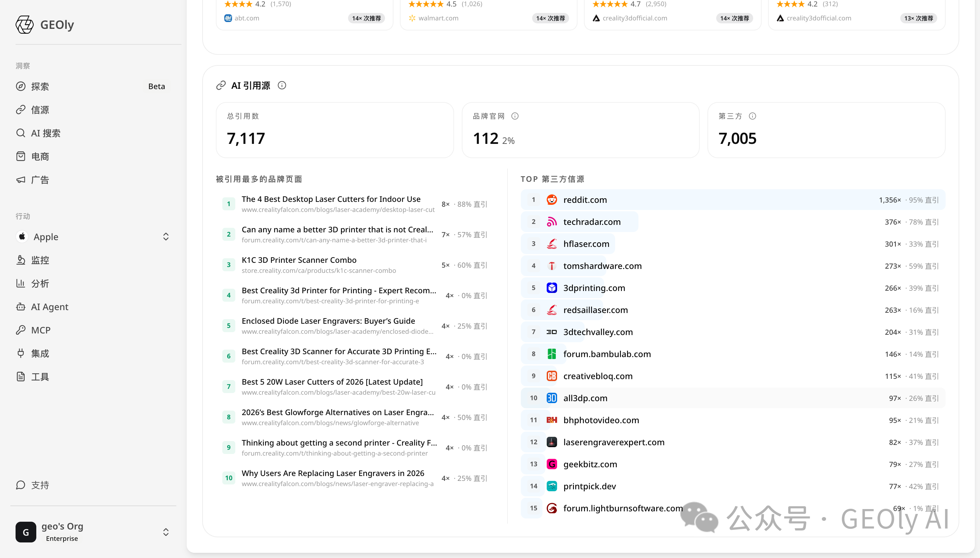
Task: Click the forum.bambulab.com favicon
Action: coord(552,354)
